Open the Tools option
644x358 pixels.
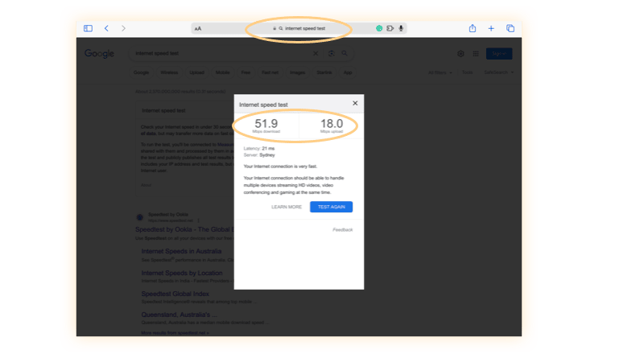(467, 72)
